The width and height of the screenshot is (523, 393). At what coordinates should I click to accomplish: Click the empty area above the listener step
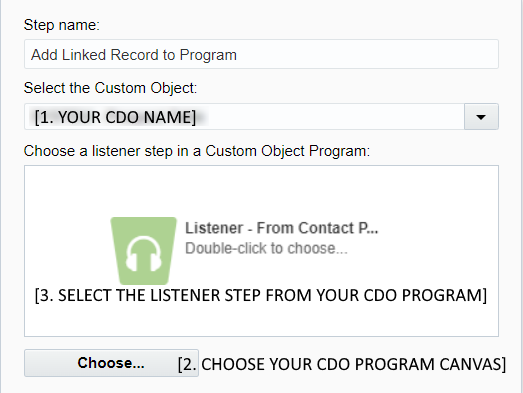(262, 190)
